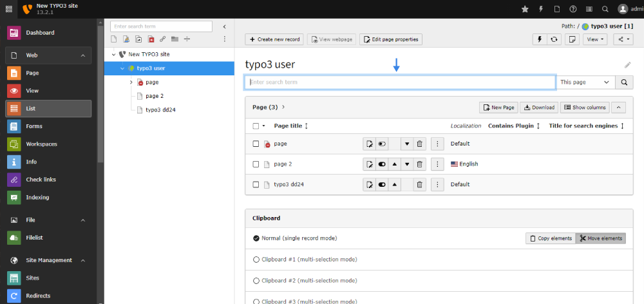The height and width of the screenshot is (304, 644).
Task: Toggle visibility of 'page' record
Action: pyautogui.click(x=382, y=144)
